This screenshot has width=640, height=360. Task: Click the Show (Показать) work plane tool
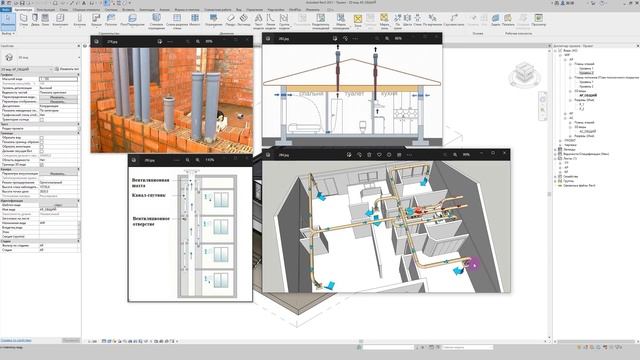[x=508, y=20]
